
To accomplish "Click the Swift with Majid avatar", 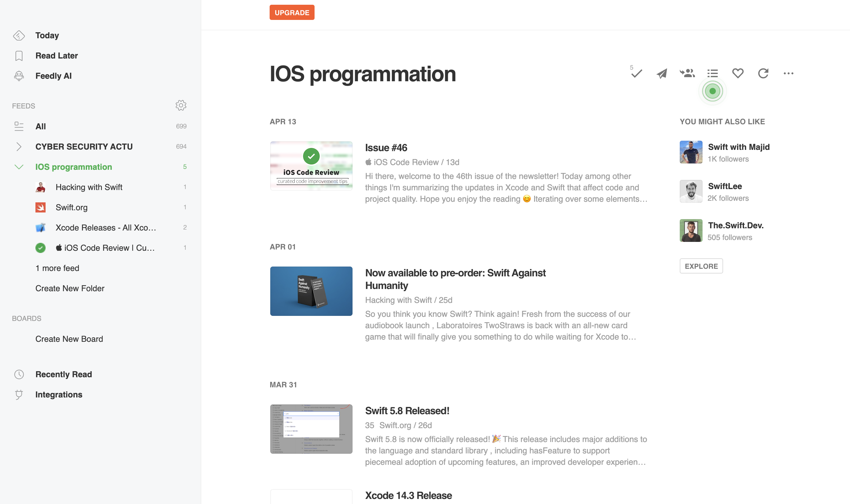I will tap(691, 152).
